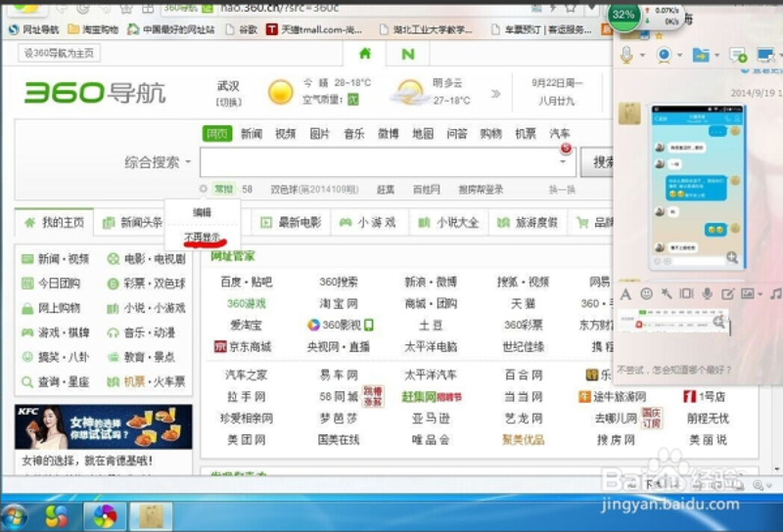
Task: Open the 最新电影 tab
Action: (291, 223)
